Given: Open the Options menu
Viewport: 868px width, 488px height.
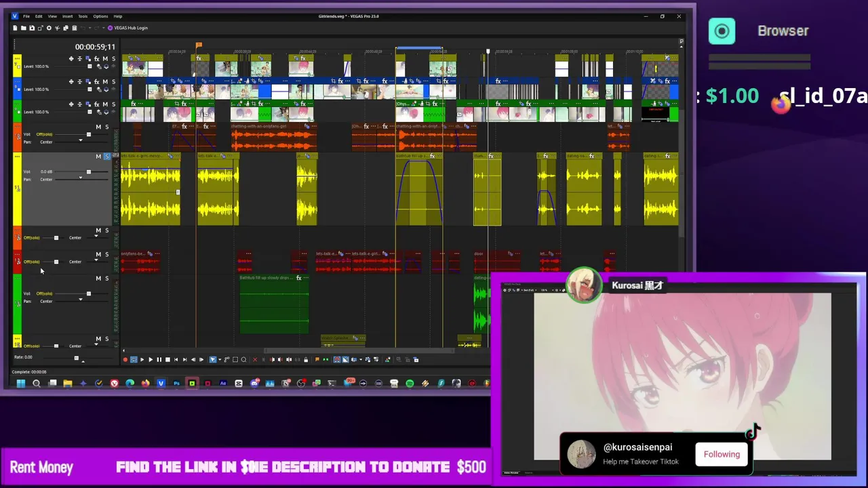Looking at the screenshot, I should 100,16.
